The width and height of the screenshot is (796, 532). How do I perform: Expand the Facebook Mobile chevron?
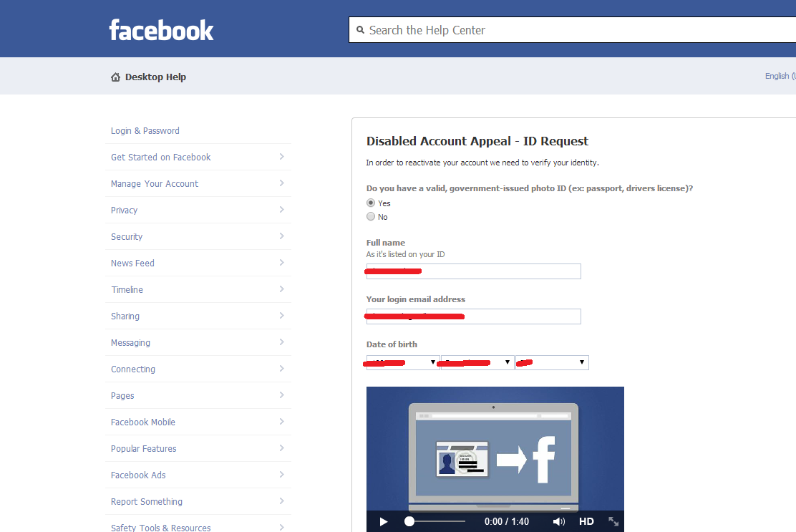tap(282, 421)
